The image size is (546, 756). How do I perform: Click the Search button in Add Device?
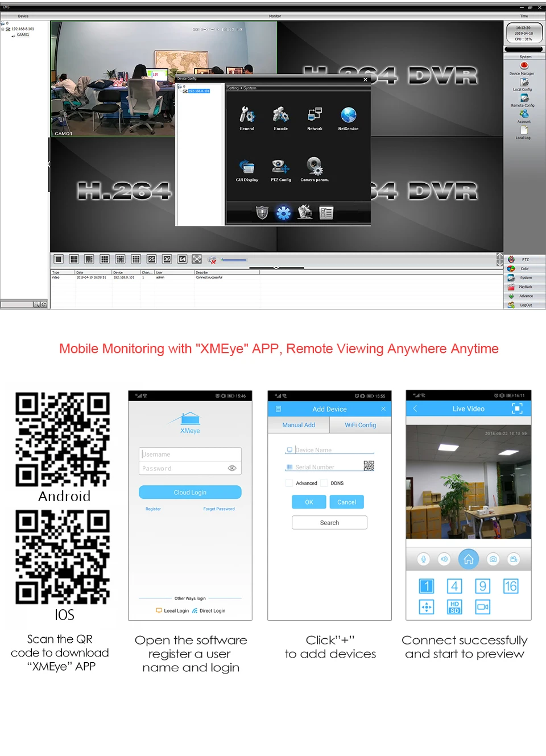[329, 523]
